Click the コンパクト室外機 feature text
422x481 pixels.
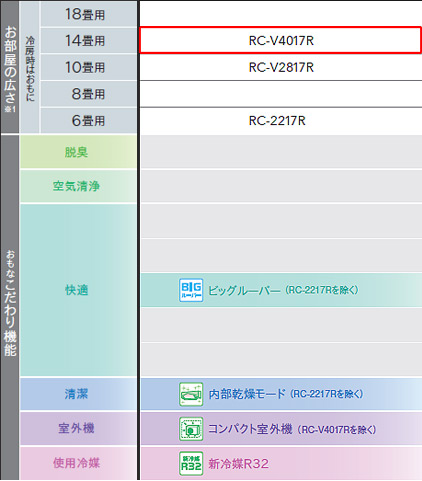point(250,429)
